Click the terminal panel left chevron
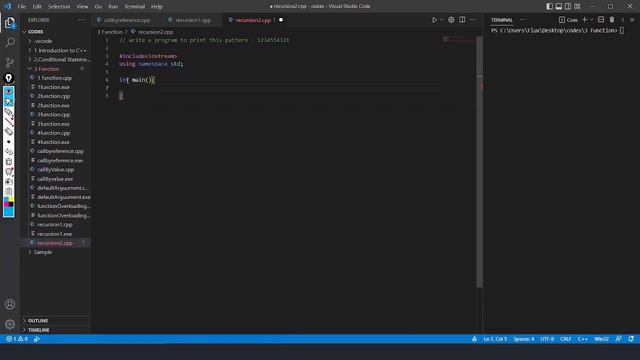 coord(622,20)
